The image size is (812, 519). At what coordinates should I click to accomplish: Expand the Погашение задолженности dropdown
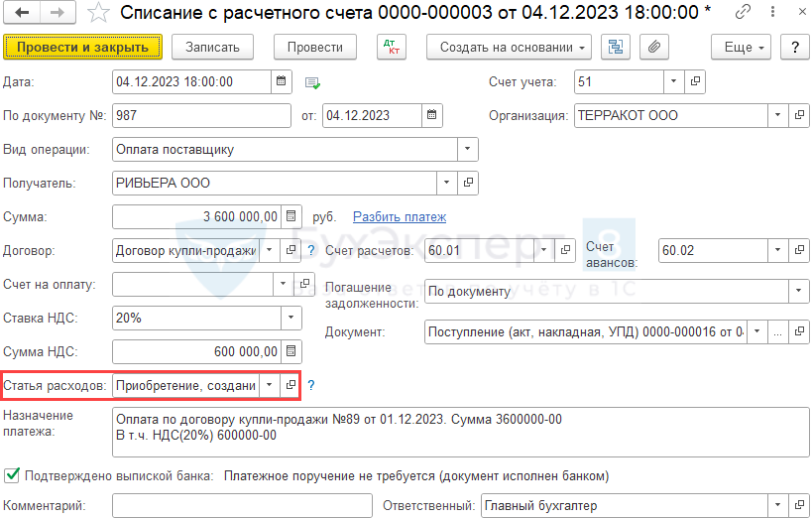coord(798,291)
